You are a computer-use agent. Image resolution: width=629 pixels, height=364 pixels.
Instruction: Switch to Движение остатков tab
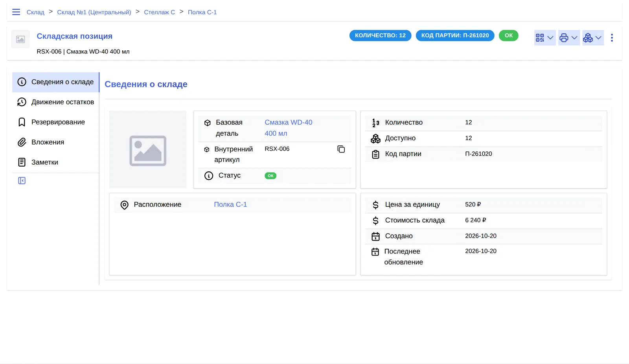(56, 102)
